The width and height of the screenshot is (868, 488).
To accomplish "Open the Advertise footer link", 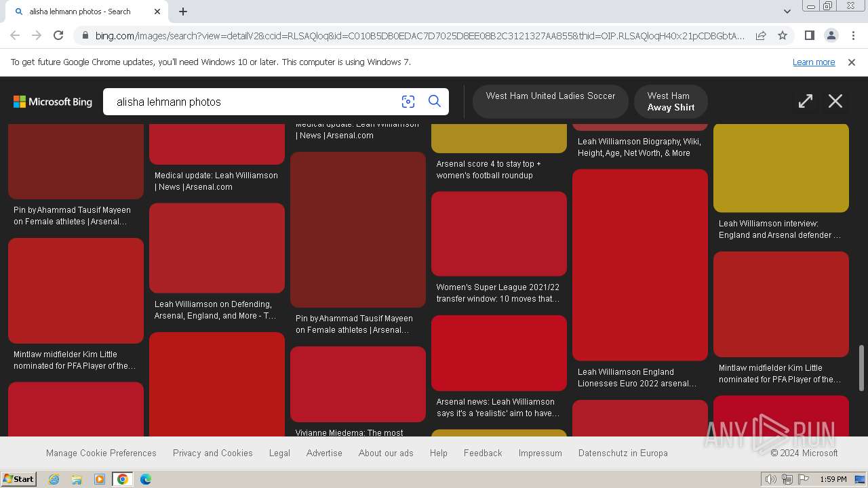I will coord(324,453).
